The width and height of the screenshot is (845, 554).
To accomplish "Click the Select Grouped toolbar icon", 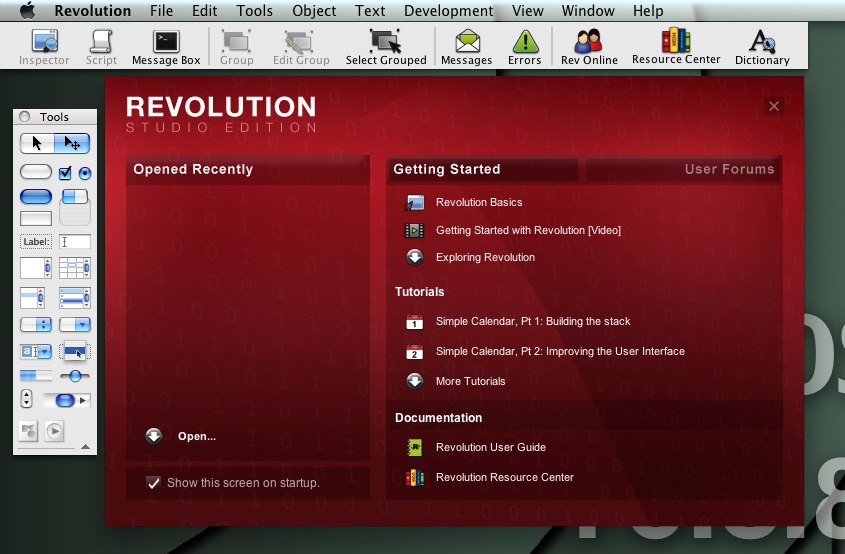I will tap(386, 46).
